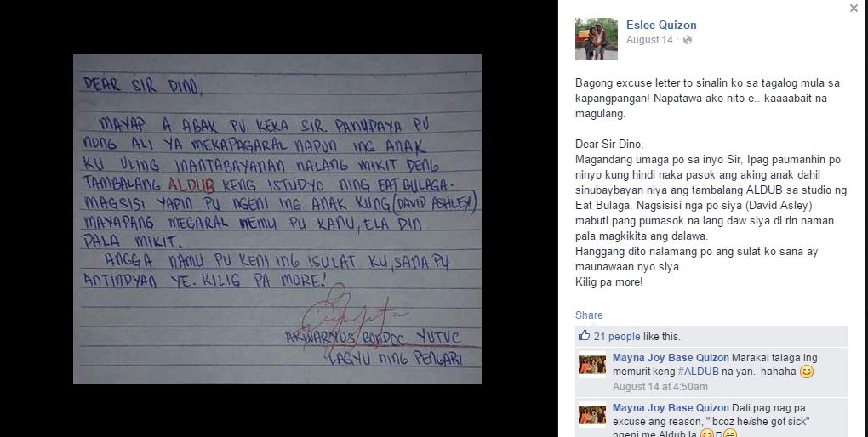868x437 pixels.
Task: Click the handwritten excuse letter photo
Action: [277, 219]
